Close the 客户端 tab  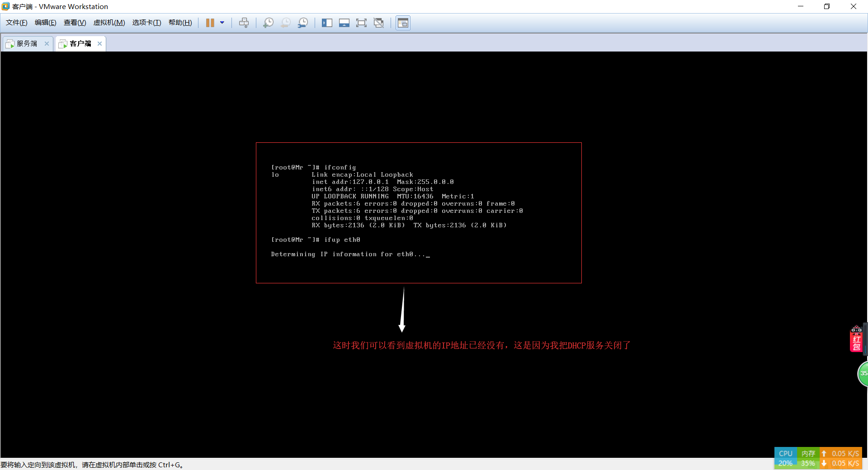click(x=99, y=43)
